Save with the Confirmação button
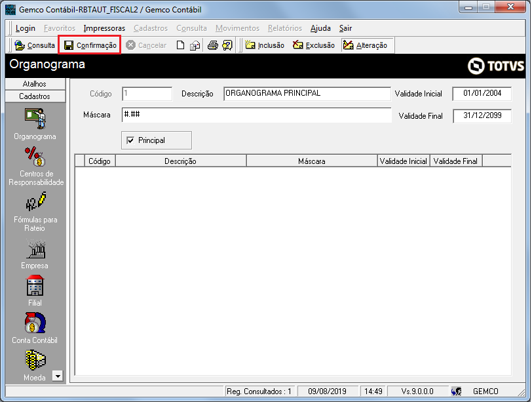 pyautogui.click(x=90, y=45)
